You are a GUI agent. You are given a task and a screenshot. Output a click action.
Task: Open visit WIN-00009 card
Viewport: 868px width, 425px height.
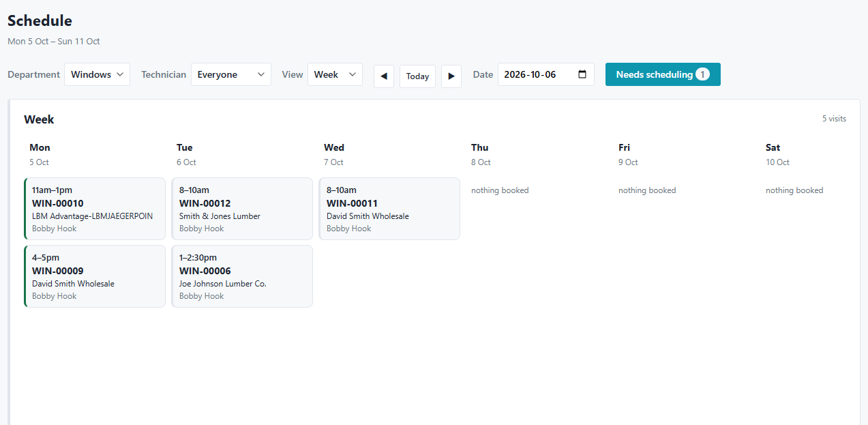(x=95, y=276)
